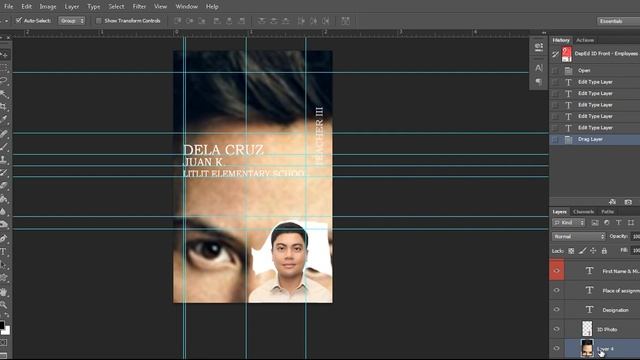Filter layers by shape layers icon
The width and height of the screenshot is (640, 360).
click(x=631, y=222)
